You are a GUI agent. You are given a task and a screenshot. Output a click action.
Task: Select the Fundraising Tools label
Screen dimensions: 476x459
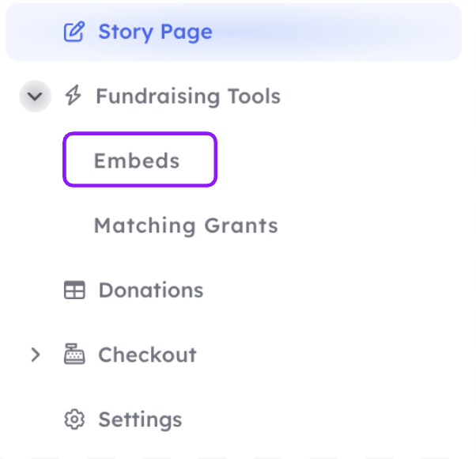[188, 96]
